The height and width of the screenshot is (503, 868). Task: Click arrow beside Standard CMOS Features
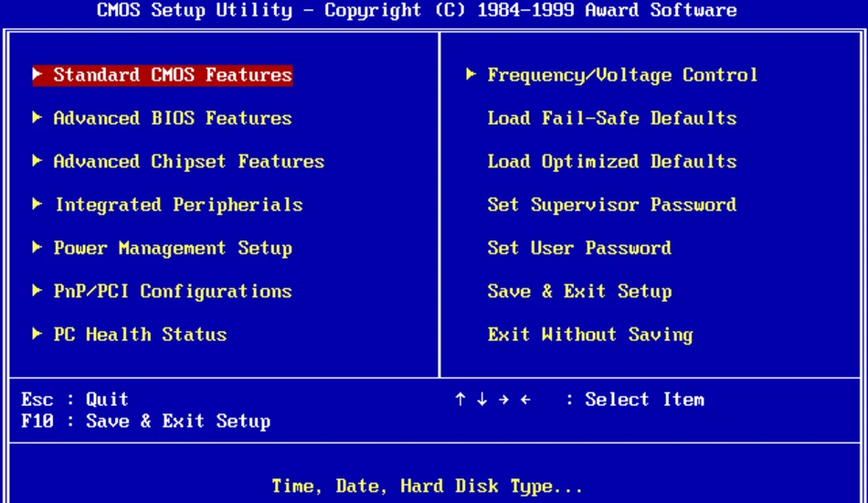coord(37,74)
